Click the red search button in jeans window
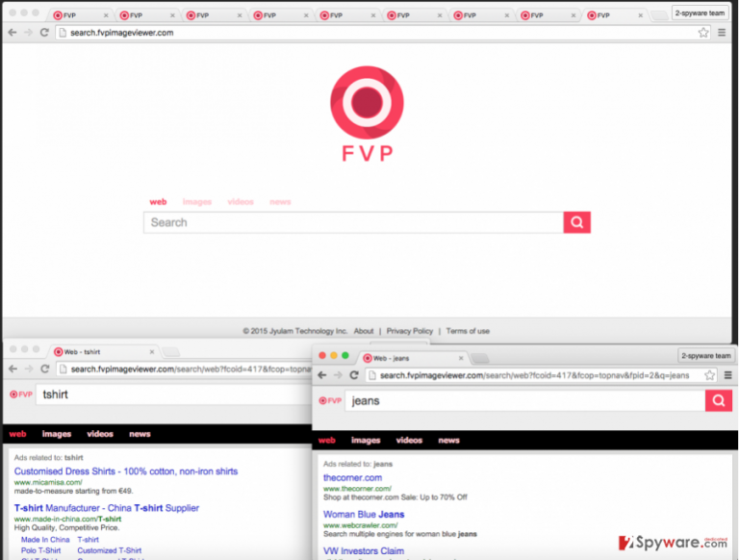739x560 pixels. (718, 400)
